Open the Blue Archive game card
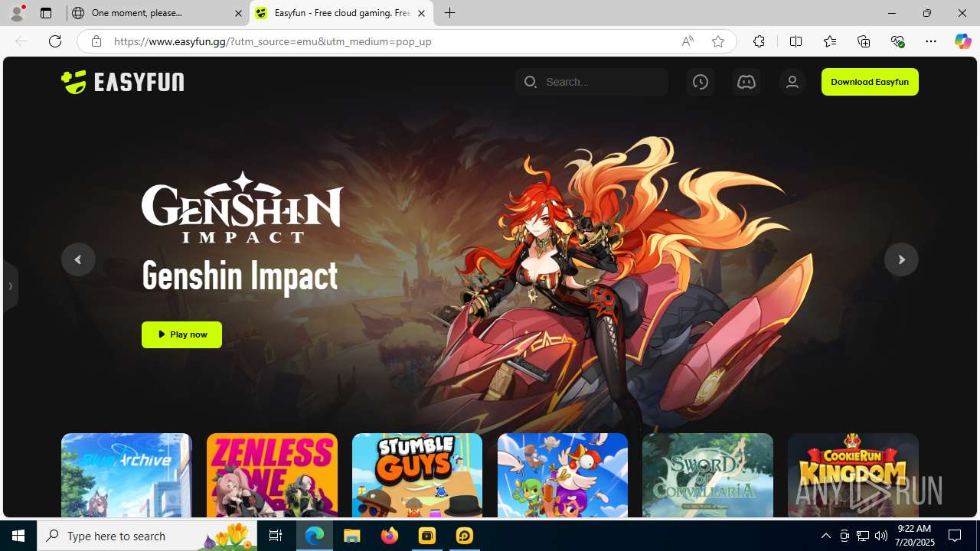This screenshot has height=551, width=980. [x=126, y=475]
